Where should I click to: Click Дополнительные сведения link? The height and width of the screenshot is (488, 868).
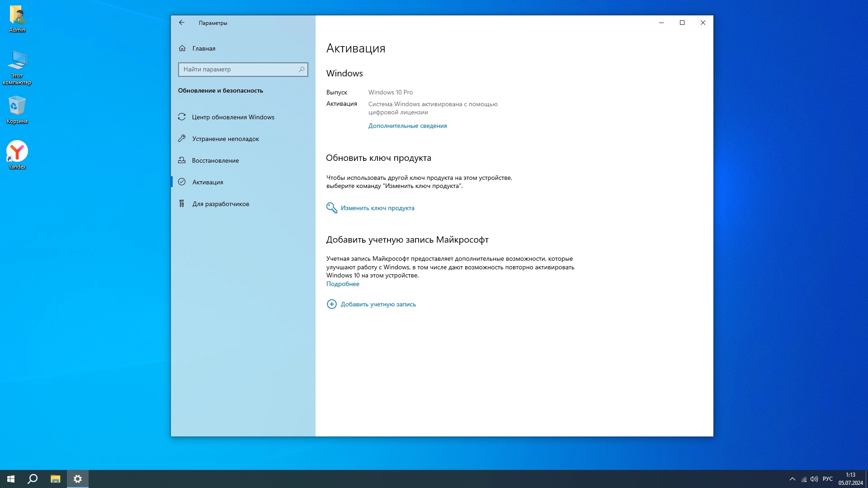pyautogui.click(x=407, y=126)
